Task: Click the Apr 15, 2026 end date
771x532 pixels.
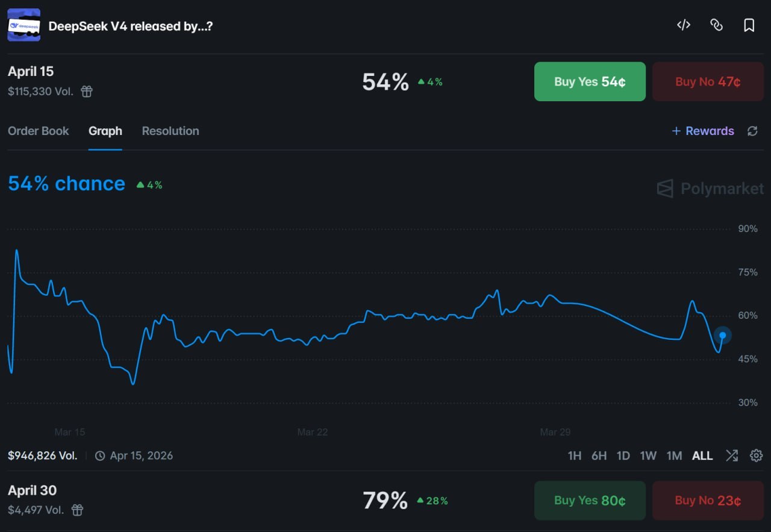Action: [x=142, y=455]
